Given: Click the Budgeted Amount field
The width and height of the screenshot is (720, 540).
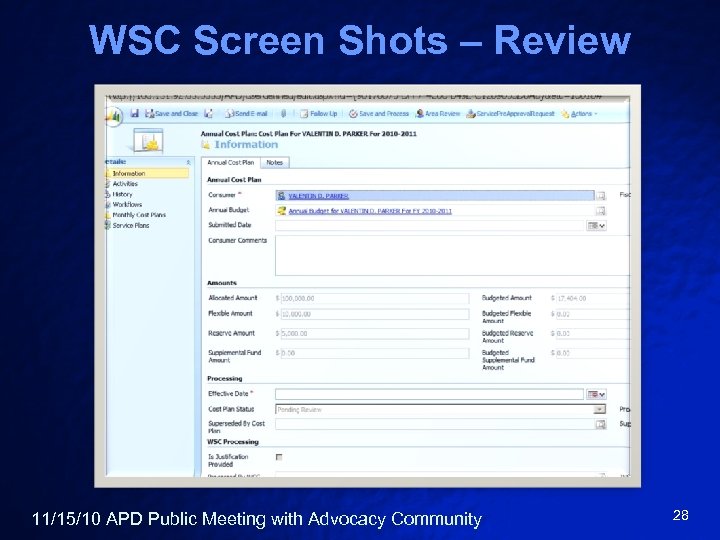Looking at the screenshot, I should (592, 298).
